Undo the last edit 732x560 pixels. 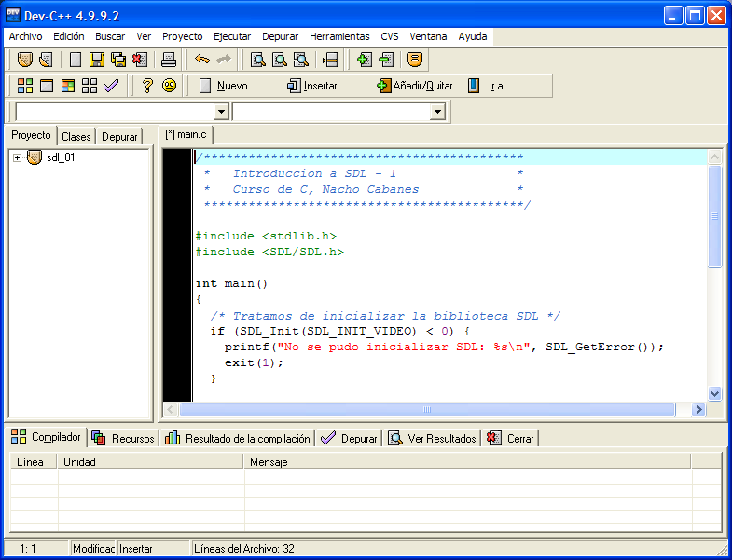pyautogui.click(x=202, y=60)
